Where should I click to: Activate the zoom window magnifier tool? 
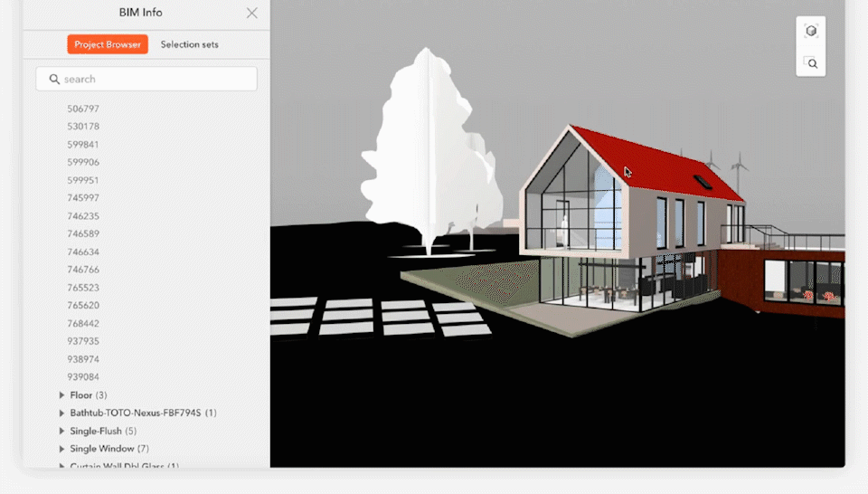[x=811, y=62]
